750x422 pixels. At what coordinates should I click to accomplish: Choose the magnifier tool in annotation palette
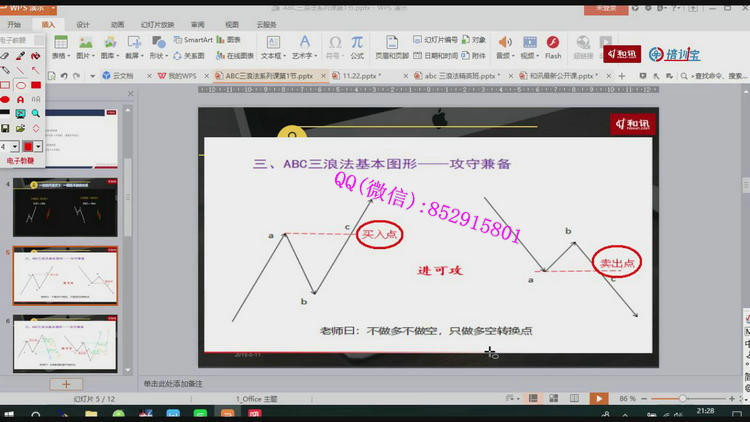[36, 114]
